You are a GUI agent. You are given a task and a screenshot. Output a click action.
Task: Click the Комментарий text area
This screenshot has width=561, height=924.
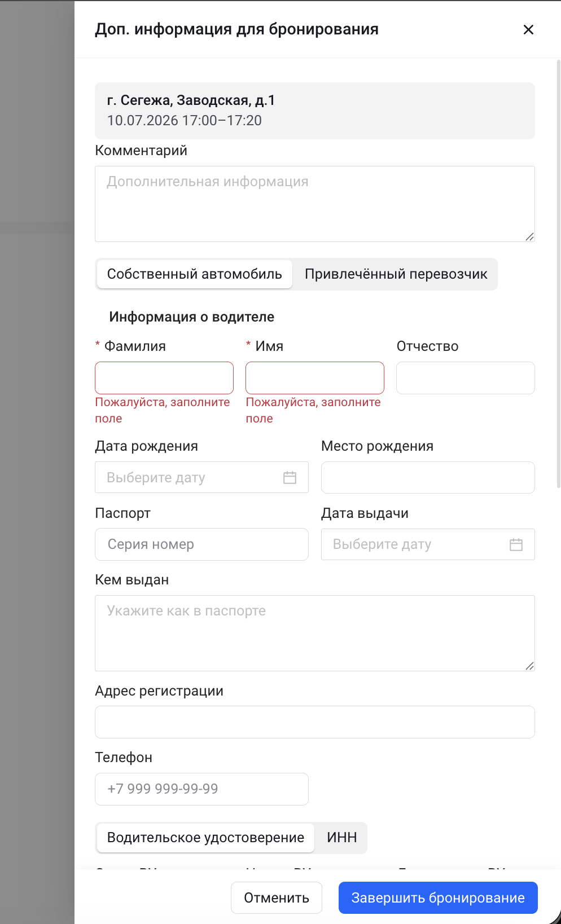click(315, 204)
